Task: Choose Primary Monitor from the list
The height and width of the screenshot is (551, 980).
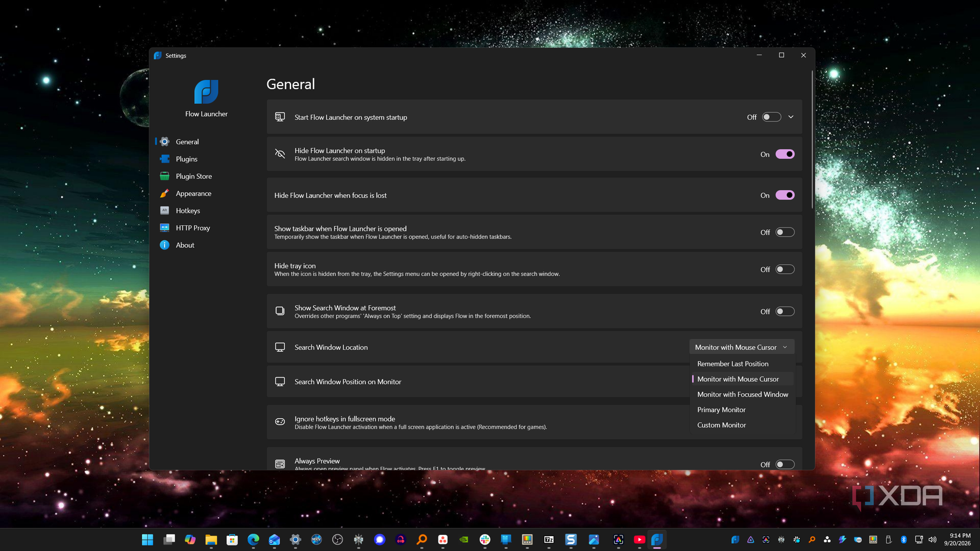Action: click(x=742, y=410)
